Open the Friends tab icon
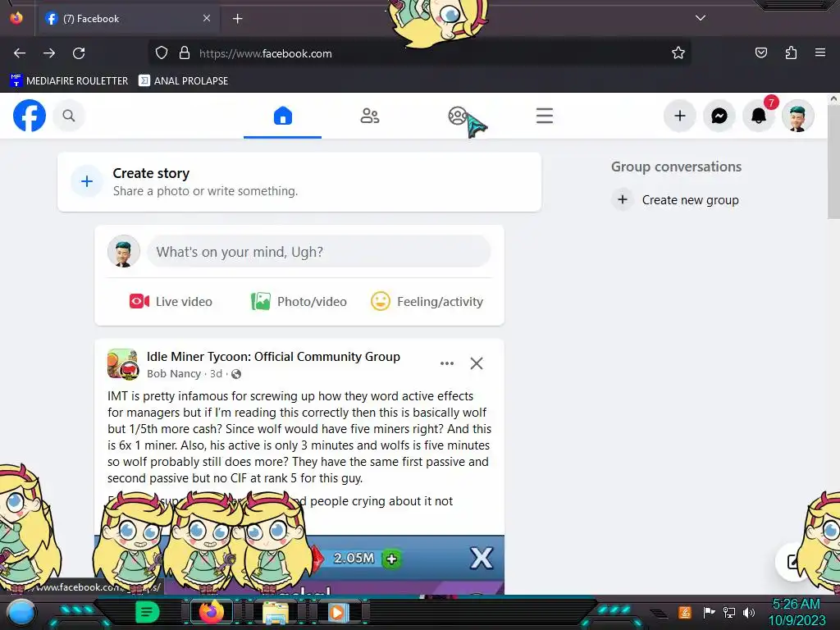 (x=370, y=116)
